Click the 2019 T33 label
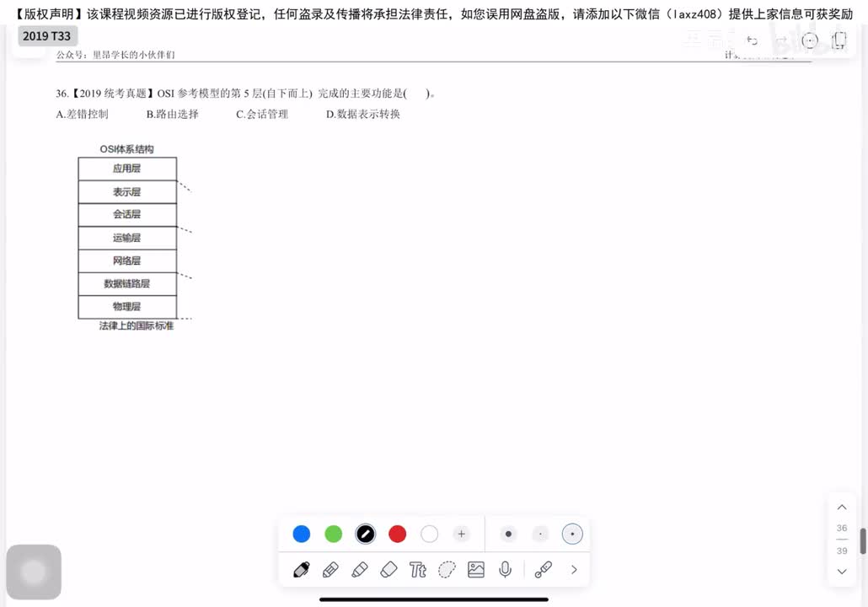This screenshot has width=868, height=607. (47, 36)
